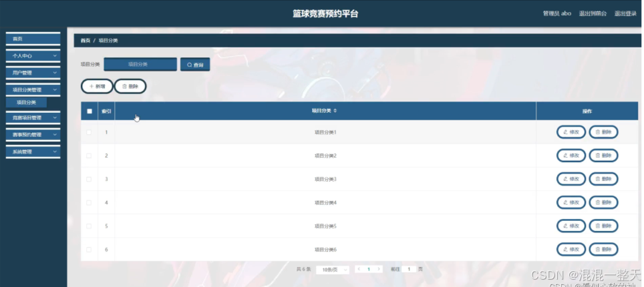Image resolution: width=644 pixels, height=287 pixels.
Task: Edit 项目分类2 with the 修改 button
Action: coord(571,156)
